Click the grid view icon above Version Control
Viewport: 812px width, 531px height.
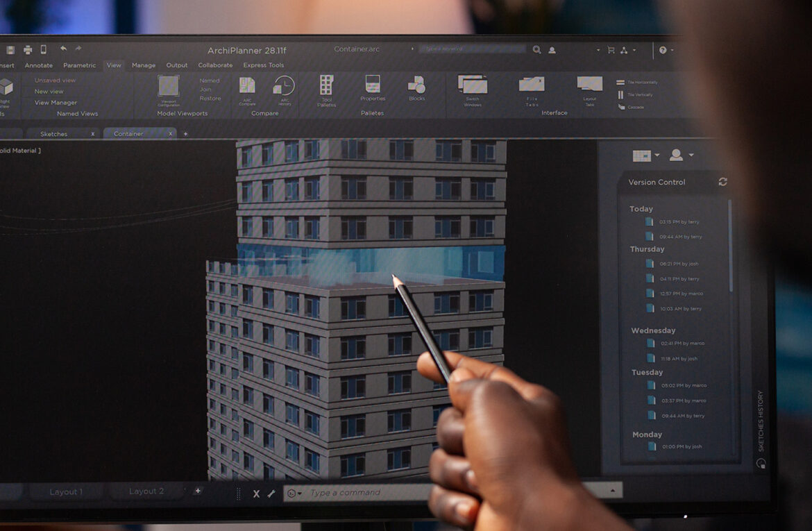[642, 155]
